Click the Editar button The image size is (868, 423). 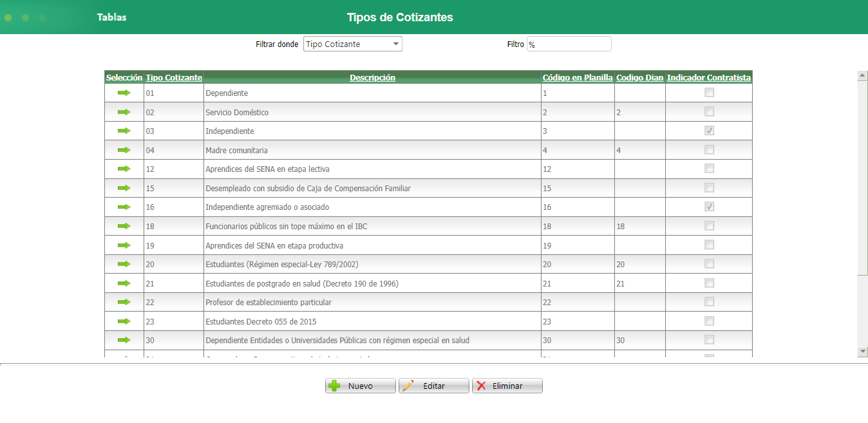[x=433, y=386]
